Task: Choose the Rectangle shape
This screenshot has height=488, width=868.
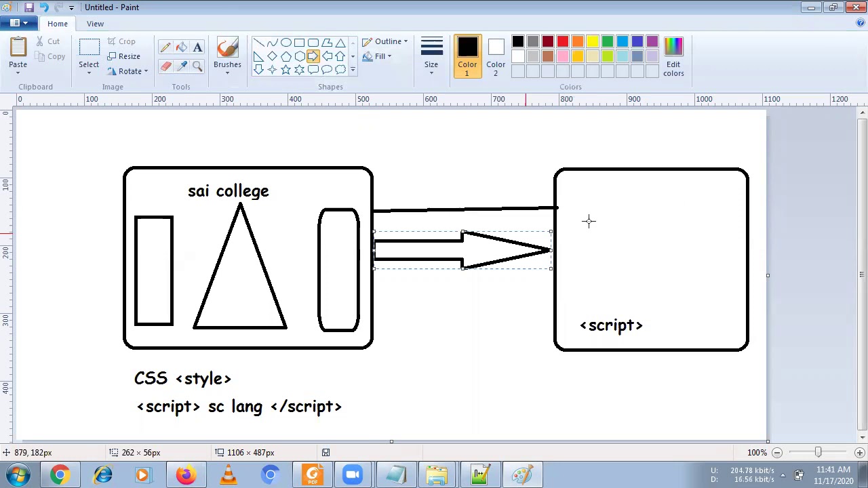Action: click(299, 43)
